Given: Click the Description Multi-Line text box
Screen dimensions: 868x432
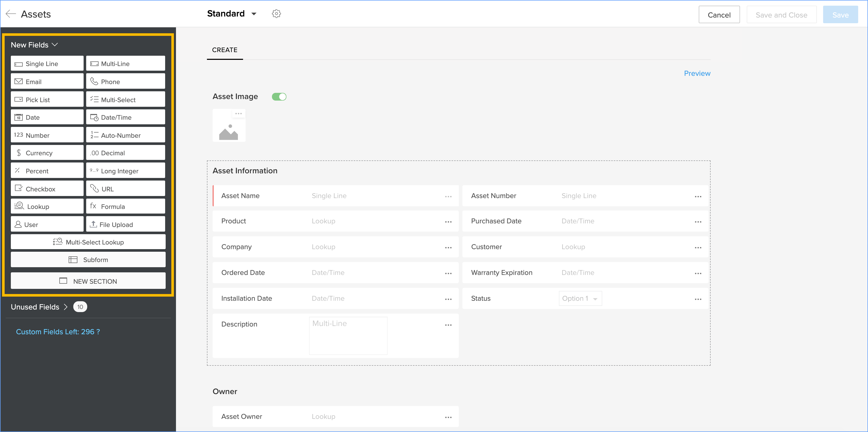Looking at the screenshot, I should 348,335.
